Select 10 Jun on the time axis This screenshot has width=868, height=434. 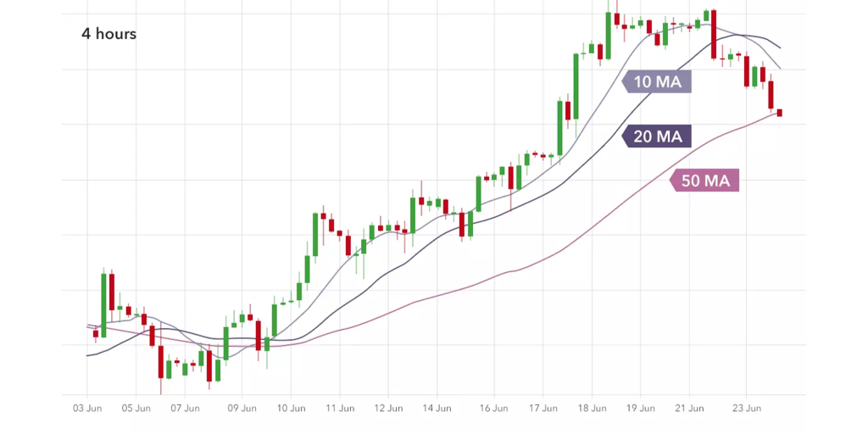click(x=291, y=408)
